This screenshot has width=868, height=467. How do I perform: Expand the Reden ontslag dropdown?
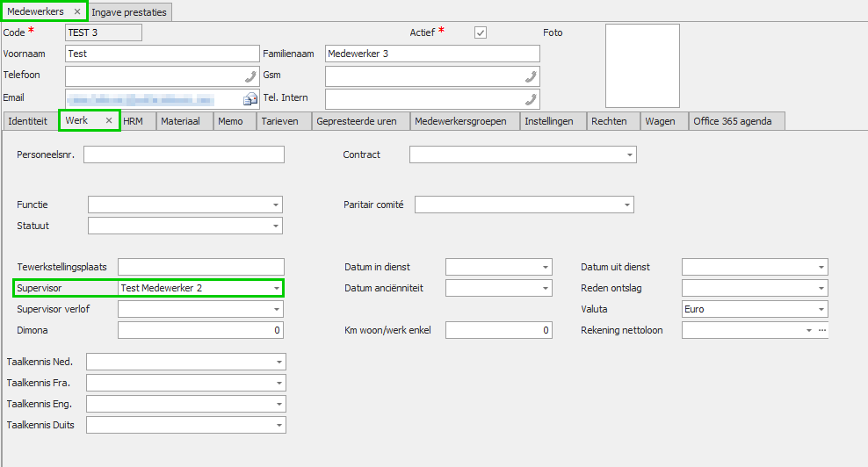tap(821, 288)
